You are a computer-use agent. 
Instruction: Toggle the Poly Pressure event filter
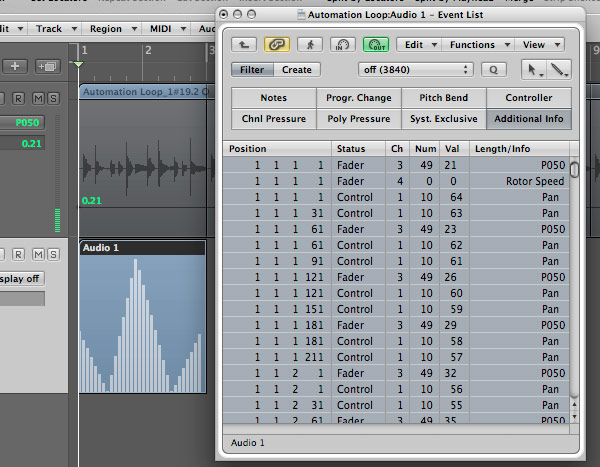tap(359, 119)
